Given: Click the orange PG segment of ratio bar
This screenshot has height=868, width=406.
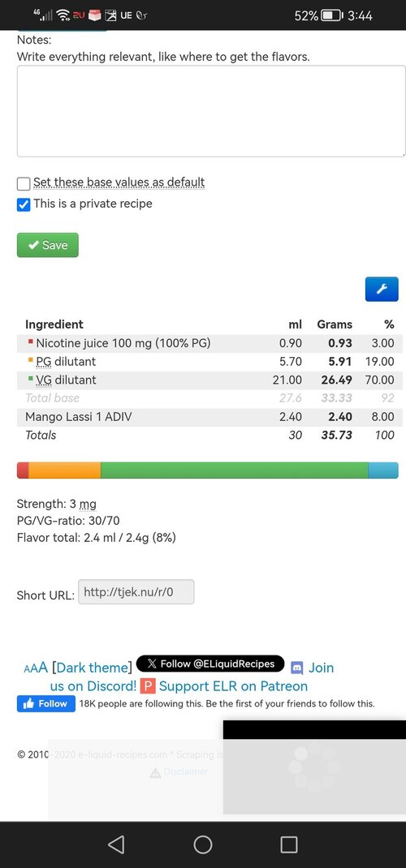Looking at the screenshot, I should (65, 470).
